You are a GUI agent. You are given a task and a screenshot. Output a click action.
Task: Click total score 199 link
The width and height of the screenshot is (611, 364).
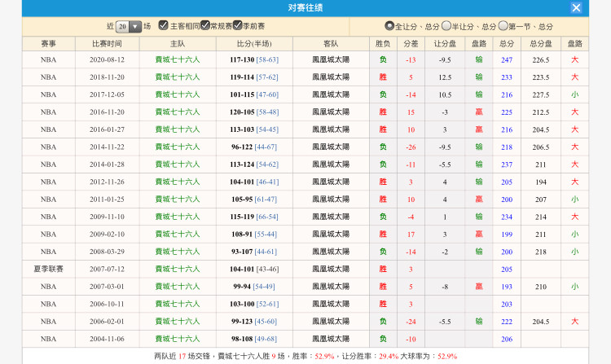pyautogui.click(x=507, y=235)
